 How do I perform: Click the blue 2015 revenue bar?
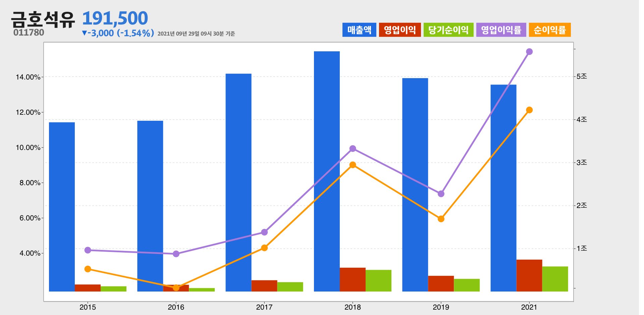(x=62, y=207)
